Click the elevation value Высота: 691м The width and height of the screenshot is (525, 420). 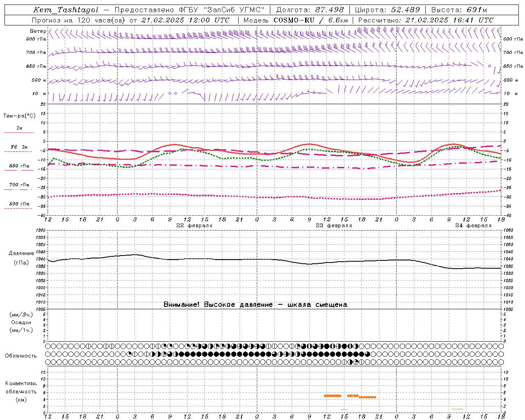[x=459, y=10]
